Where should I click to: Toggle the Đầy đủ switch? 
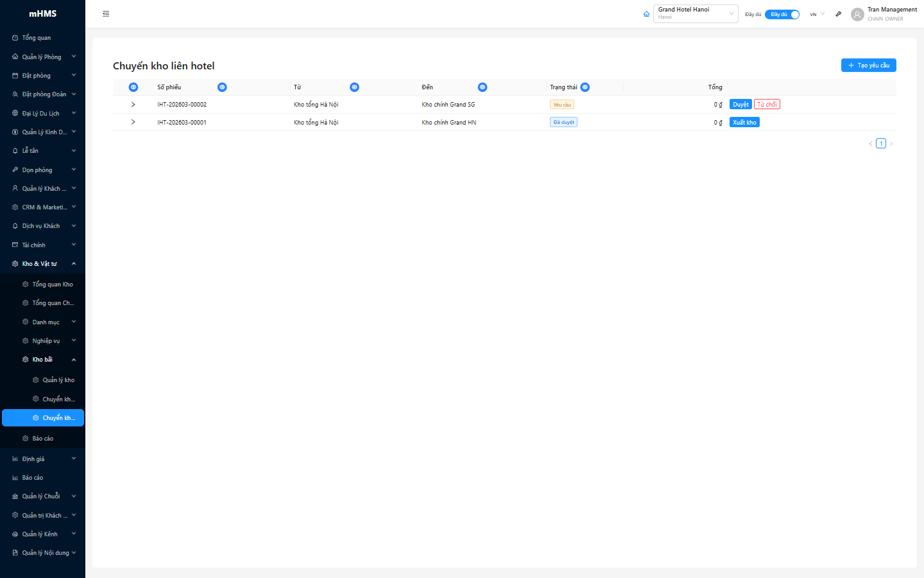782,14
